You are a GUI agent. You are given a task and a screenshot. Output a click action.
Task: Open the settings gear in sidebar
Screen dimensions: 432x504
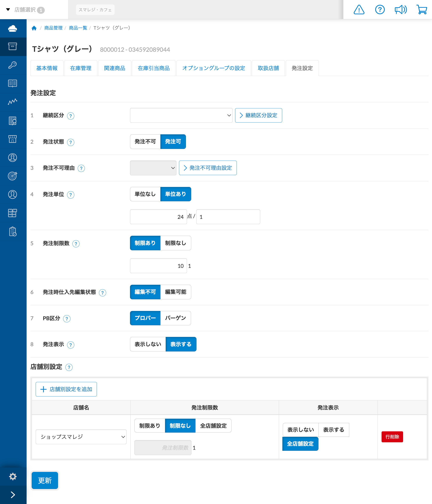13,476
